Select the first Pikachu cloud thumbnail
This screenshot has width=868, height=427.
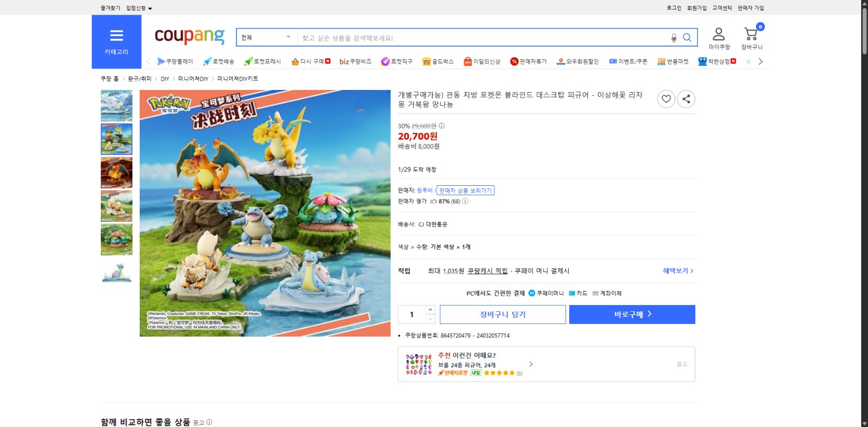[x=117, y=106]
